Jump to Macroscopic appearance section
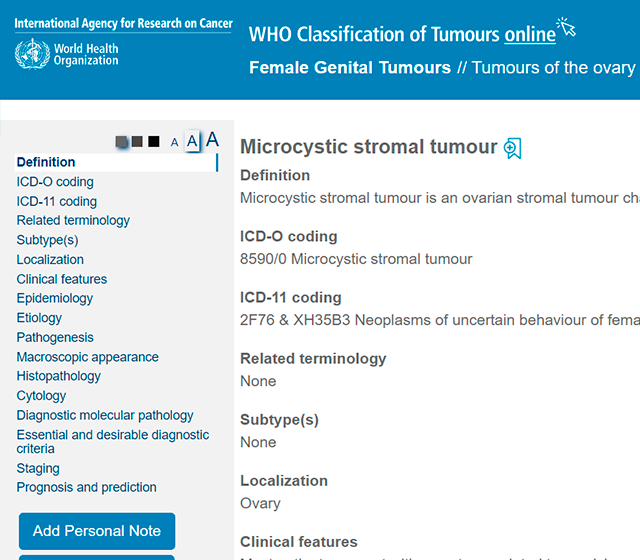 coord(87,357)
